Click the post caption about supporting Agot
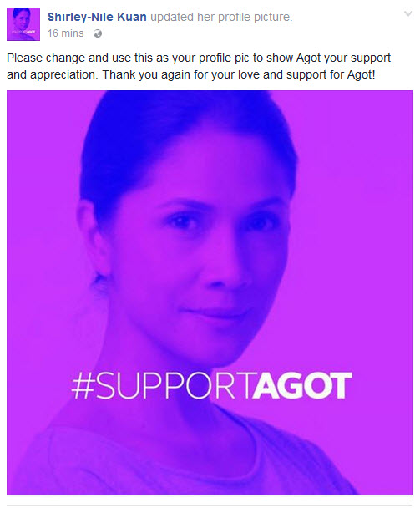 (x=199, y=66)
